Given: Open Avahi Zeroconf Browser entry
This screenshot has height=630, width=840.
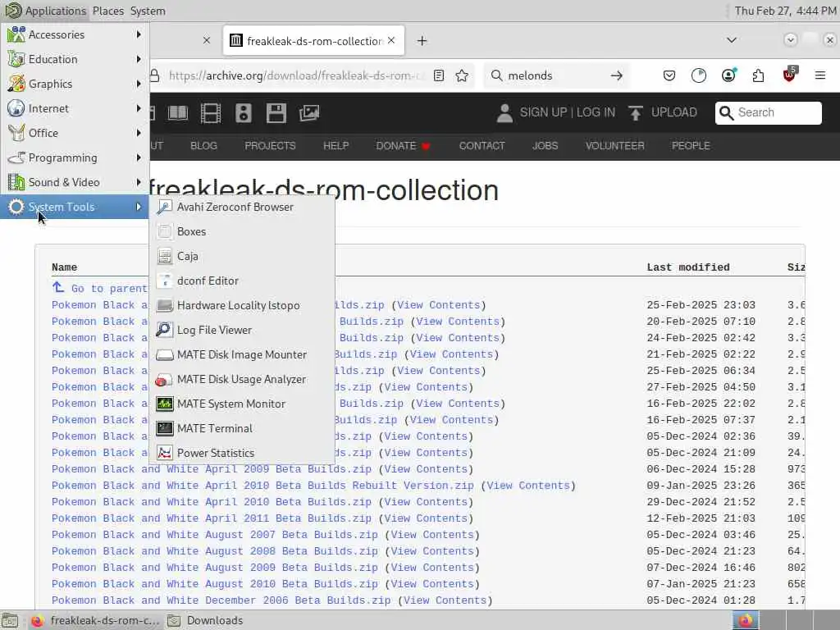Looking at the screenshot, I should tap(242, 207).
